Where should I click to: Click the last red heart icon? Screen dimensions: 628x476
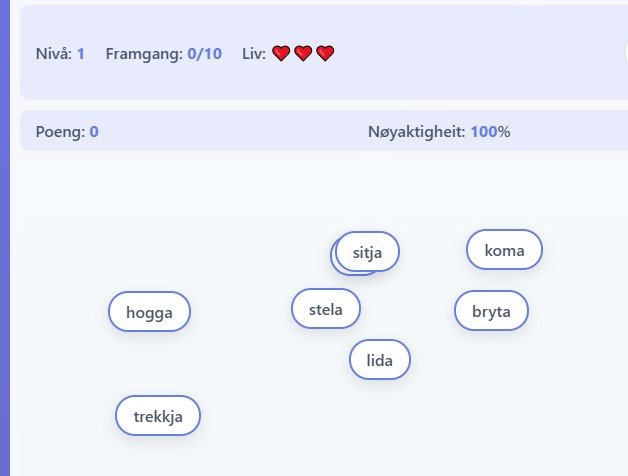325,53
